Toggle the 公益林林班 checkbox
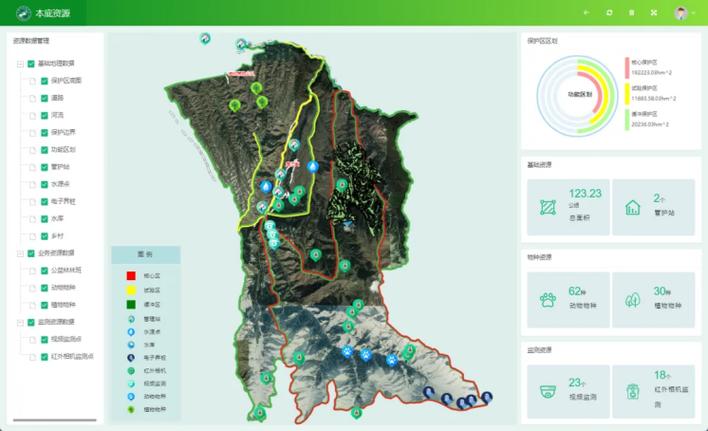This screenshot has height=431, width=708. [x=44, y=271]
